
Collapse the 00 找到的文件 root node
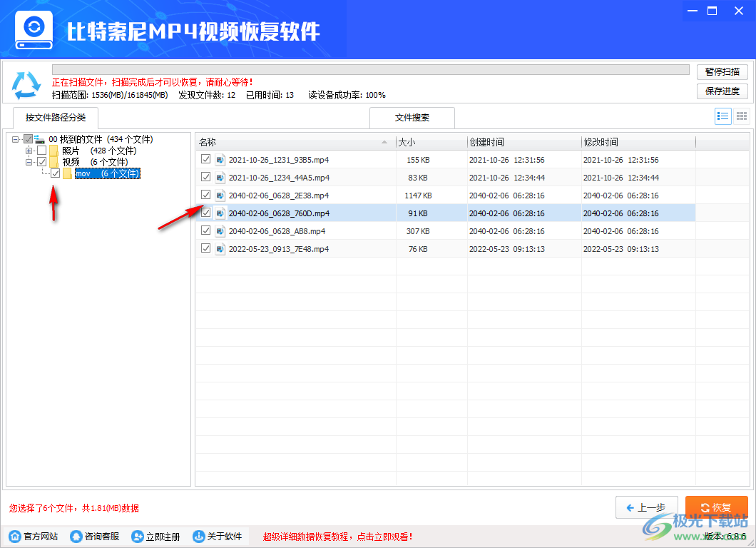coord(16,139)
